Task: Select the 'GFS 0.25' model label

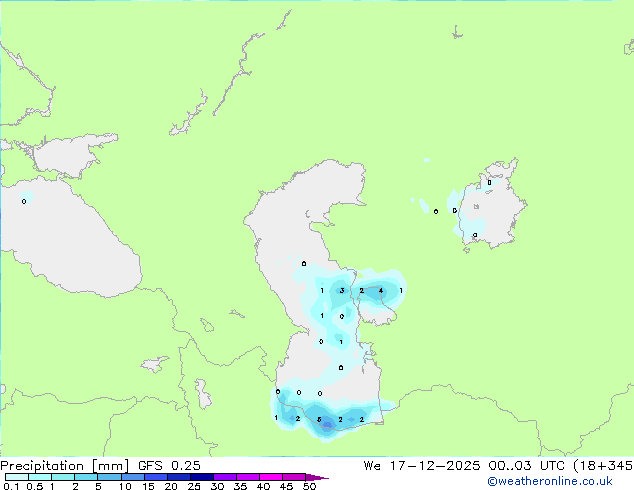Action: (x=169, y=466)
